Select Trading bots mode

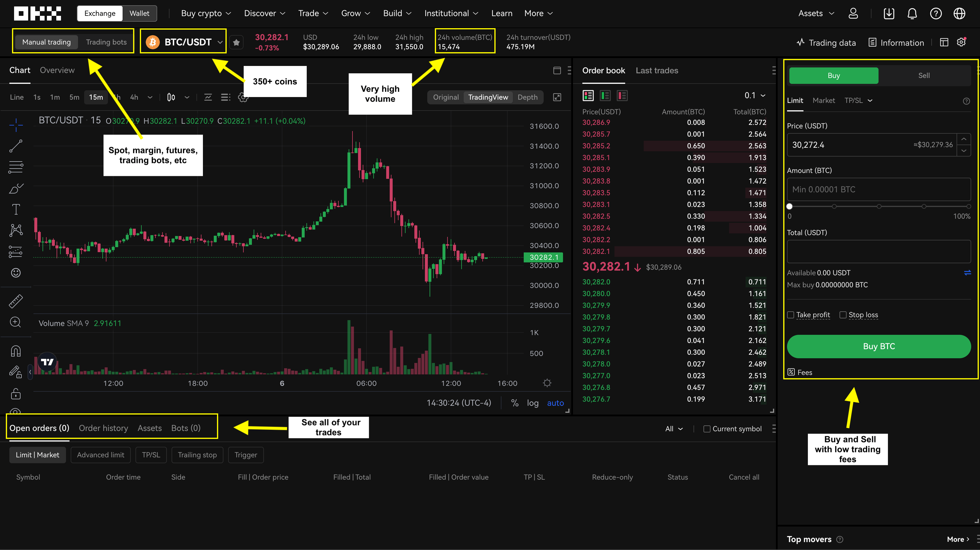coord(106,42)
